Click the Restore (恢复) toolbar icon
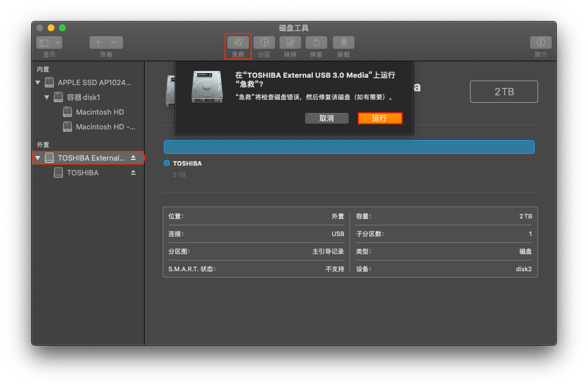 (x=316, y=43)
